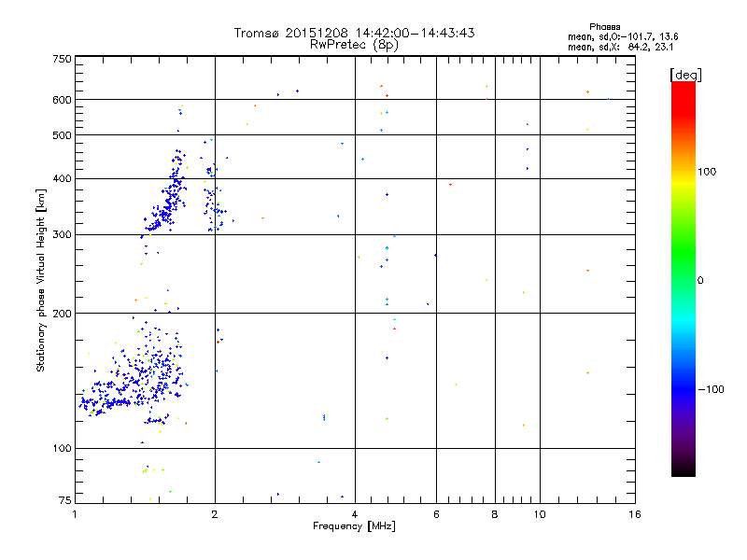Select the 'mean, sd,X: 84.2, 23.1' statistic
Image resolution: width=747 pixels, height=560 pixels.
click(x=620, y=47)
